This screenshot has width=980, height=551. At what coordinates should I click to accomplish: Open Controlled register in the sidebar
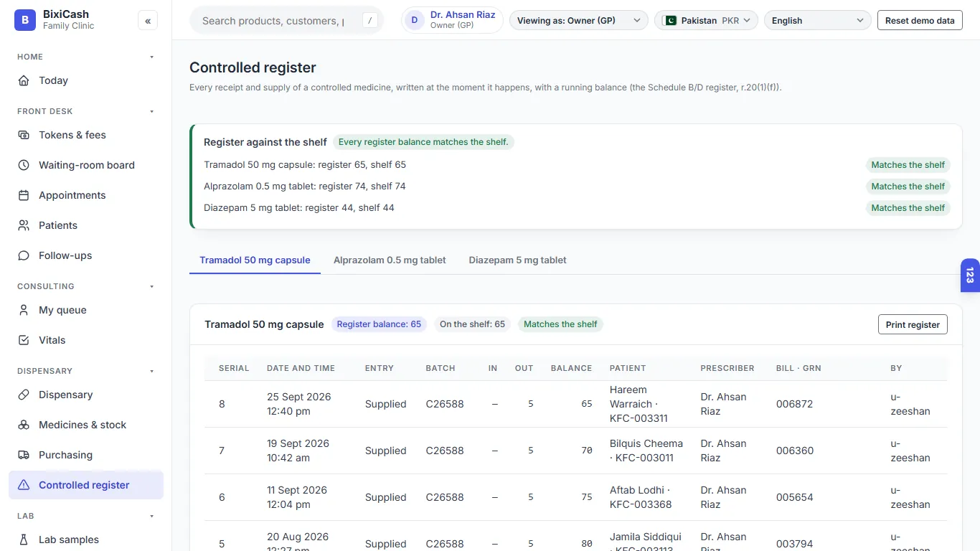pos(86,485)
